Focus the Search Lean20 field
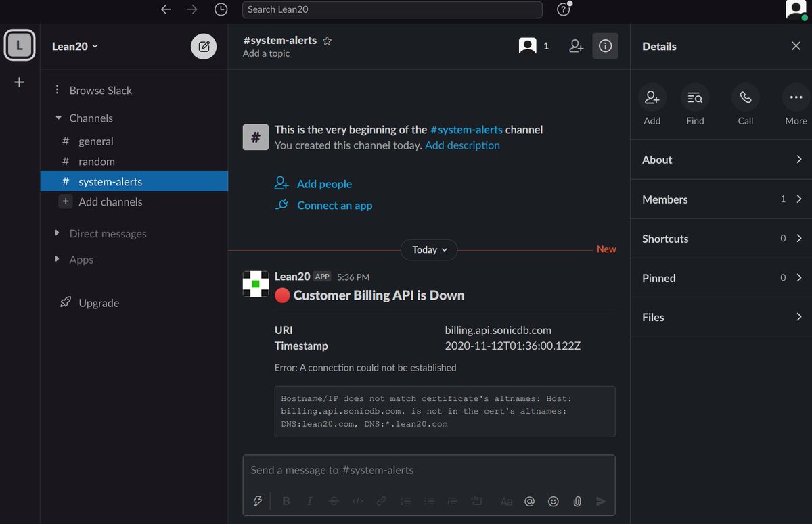Viewport: 812px width, 524px height. pyautogui.click(x=392, y=9)
